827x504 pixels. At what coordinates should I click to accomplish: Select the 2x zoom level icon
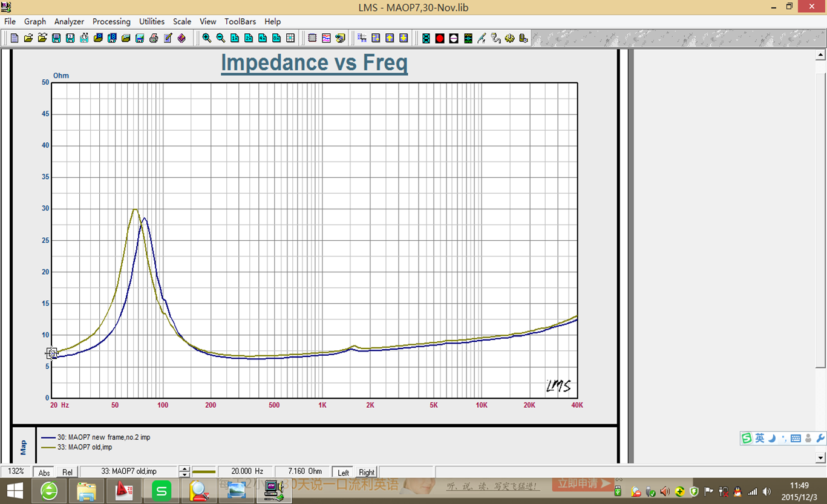[x=249, y=38]
